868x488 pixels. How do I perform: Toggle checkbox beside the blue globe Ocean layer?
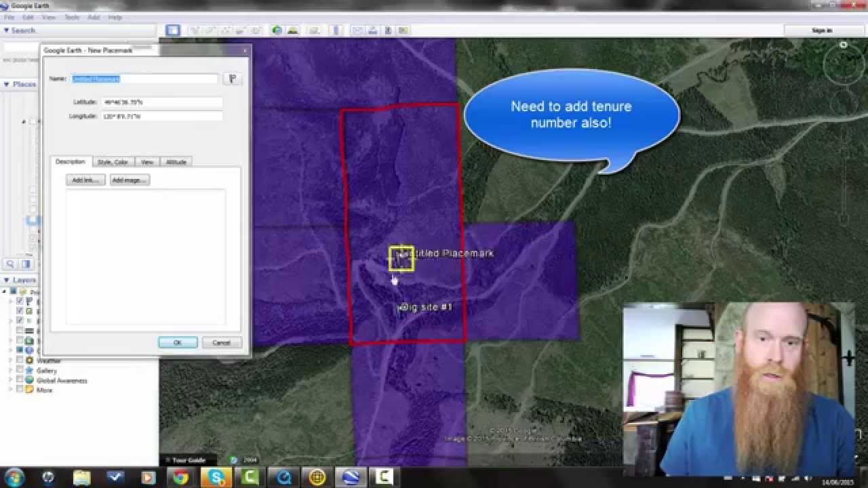click(x=19, y=350)
